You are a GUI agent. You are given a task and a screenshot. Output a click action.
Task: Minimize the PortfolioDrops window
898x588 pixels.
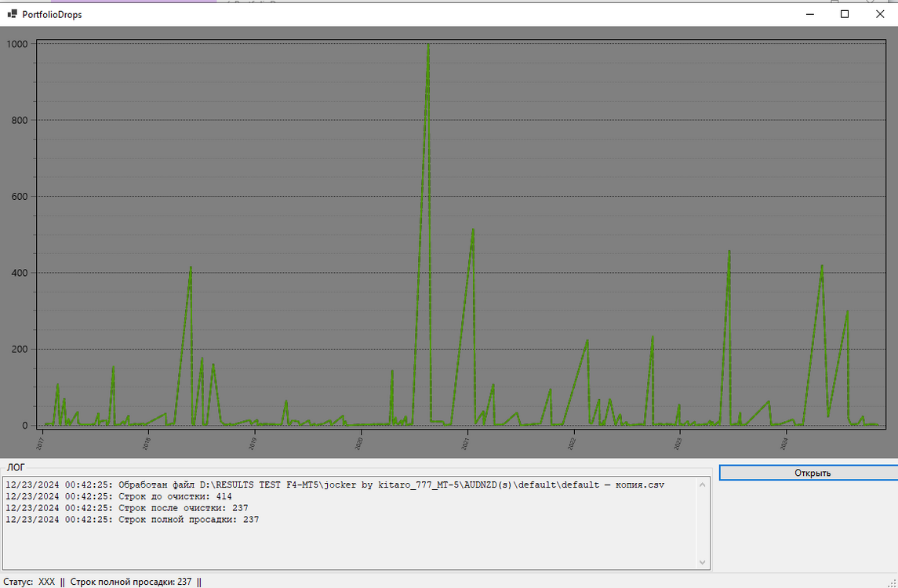point(810,14)
